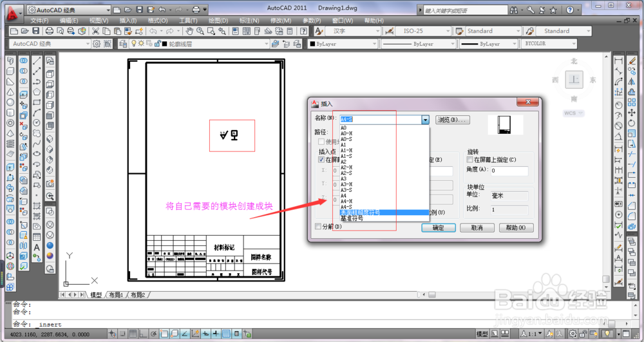644x342 pixels.
Task: Enable rotation 在屏幕上指定(C) checkbox
Action: pos(470,159)
